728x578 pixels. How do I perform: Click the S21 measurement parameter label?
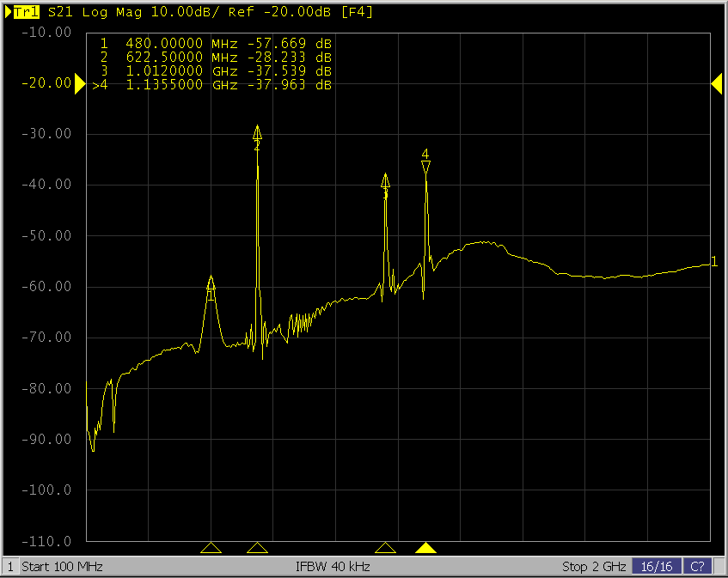click(58, 13)
